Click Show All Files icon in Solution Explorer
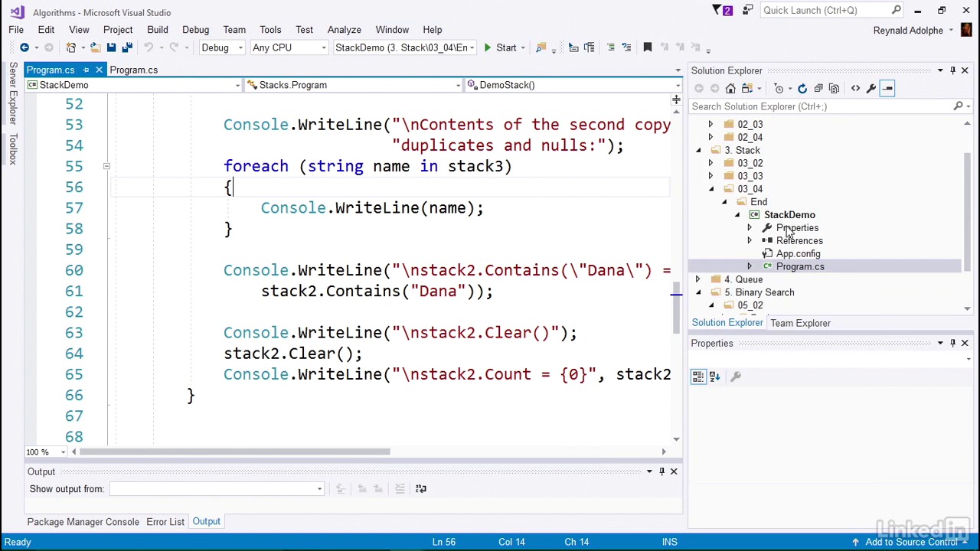Viewport: 980px width, 551px height. 835,88
